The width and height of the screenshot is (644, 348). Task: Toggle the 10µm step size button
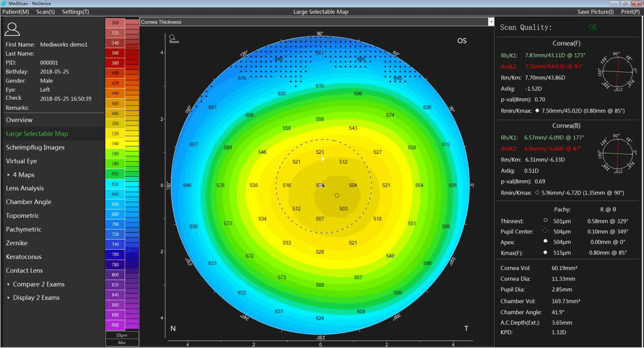tap(122, 335)
